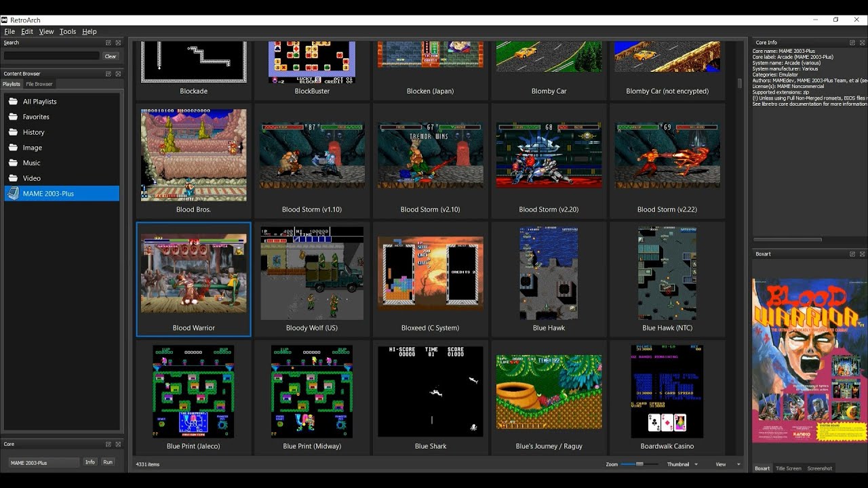Show the Screenshot tab
The width and height of the screenshot is (868, 488).
point(820,468)
